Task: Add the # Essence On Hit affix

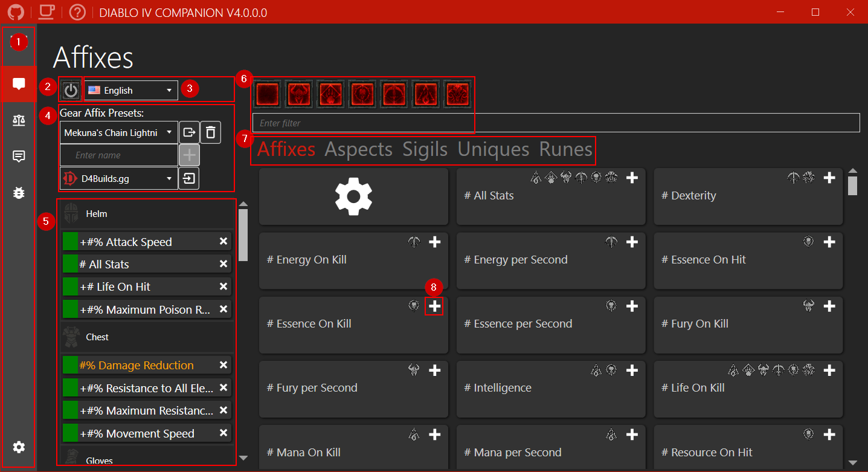Action: pos(829,242)
